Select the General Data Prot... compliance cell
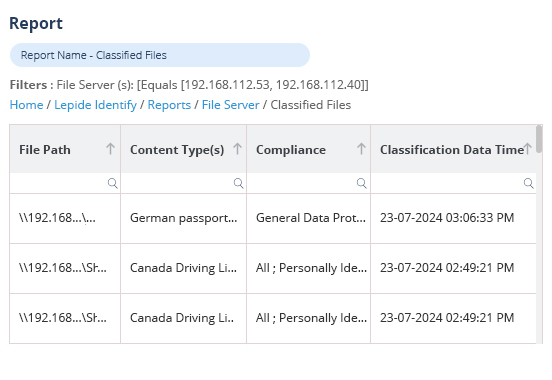552x380 pixels. 308,218
